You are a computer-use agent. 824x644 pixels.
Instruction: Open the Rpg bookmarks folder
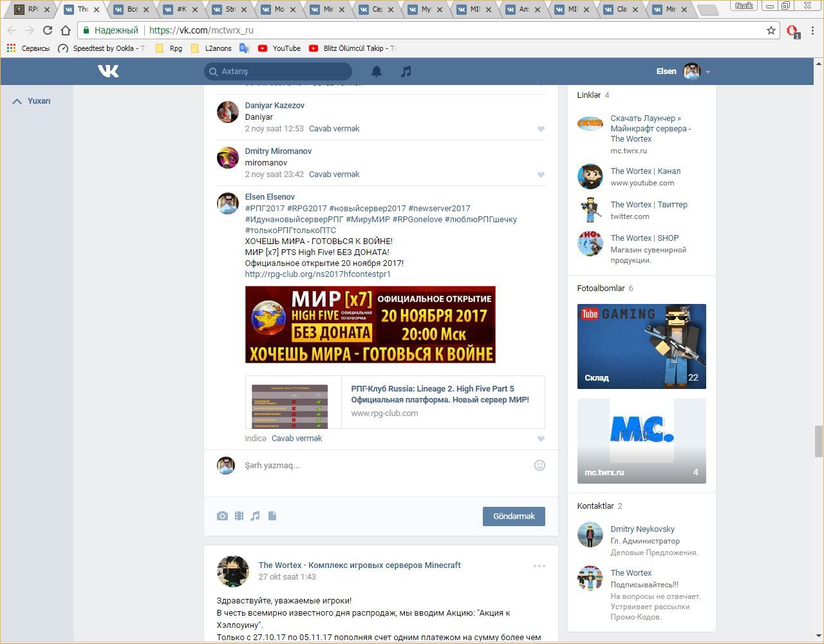pos(169,48)
